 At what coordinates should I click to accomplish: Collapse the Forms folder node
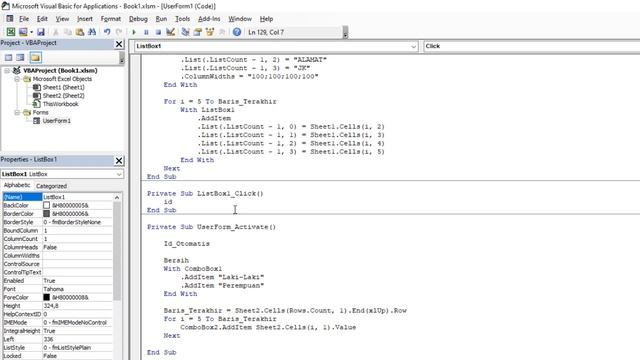(17, 112)
